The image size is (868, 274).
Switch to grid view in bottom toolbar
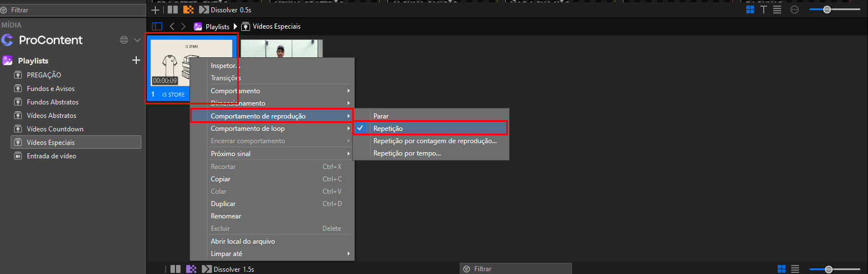(x=782, y=269)
